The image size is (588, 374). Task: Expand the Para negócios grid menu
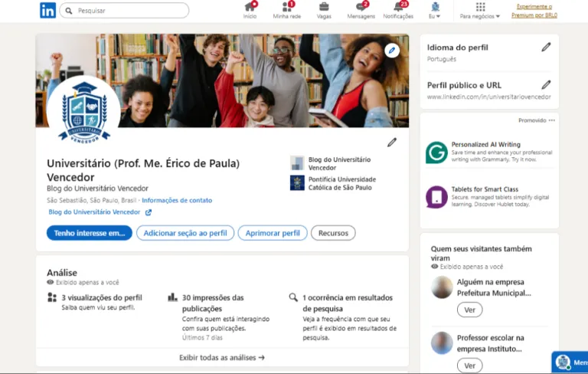[x=480, y=11]
